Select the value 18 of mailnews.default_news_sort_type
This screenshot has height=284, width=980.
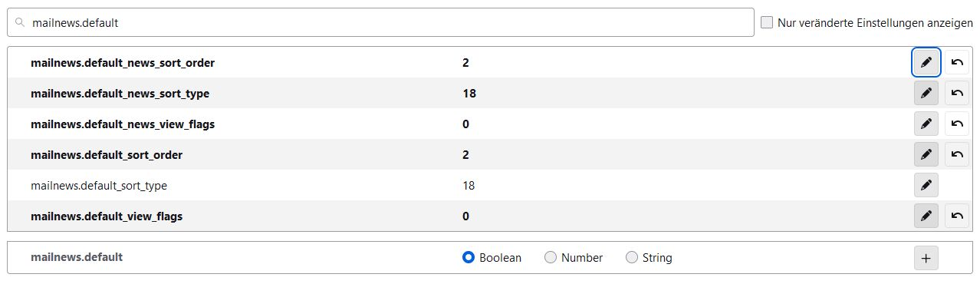coord(469,94)
